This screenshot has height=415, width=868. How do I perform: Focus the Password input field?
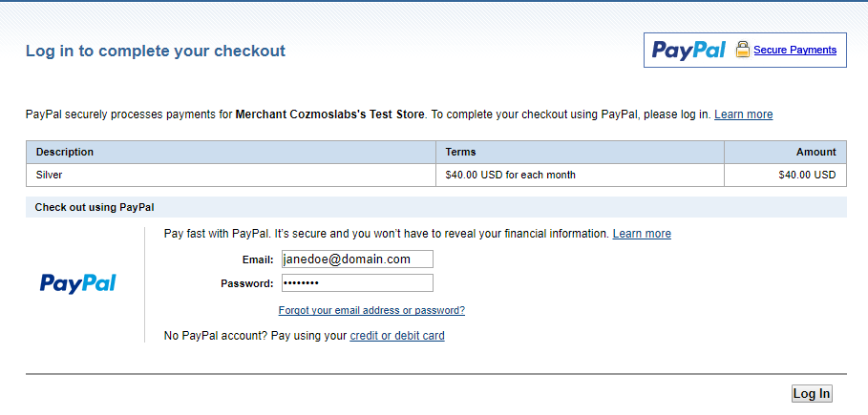coord(357,283)
